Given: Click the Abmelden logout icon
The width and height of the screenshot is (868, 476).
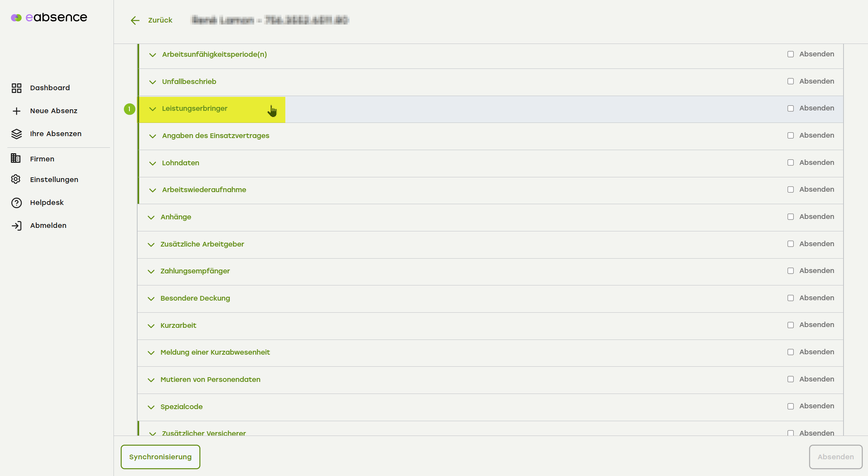Looking at the screenshot, I should pyautogui.click(x=16, y=226).
